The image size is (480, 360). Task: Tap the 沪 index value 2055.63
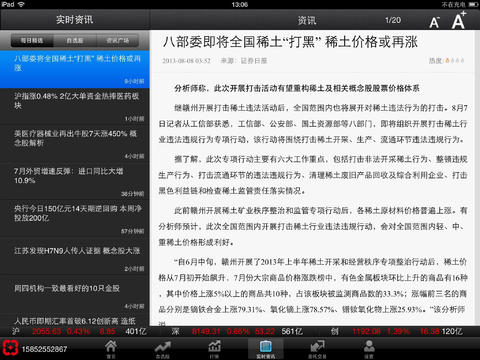[x=47, y=331]
